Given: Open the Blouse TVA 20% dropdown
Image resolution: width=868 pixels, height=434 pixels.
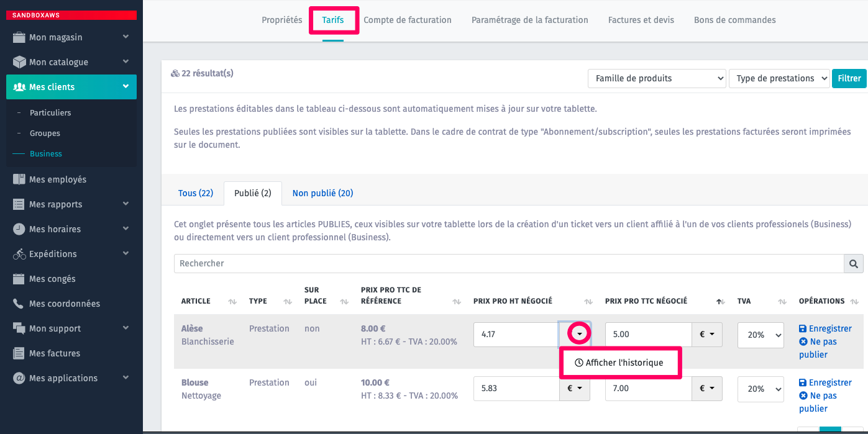Looking at the screenshot, I should point(761,389).
